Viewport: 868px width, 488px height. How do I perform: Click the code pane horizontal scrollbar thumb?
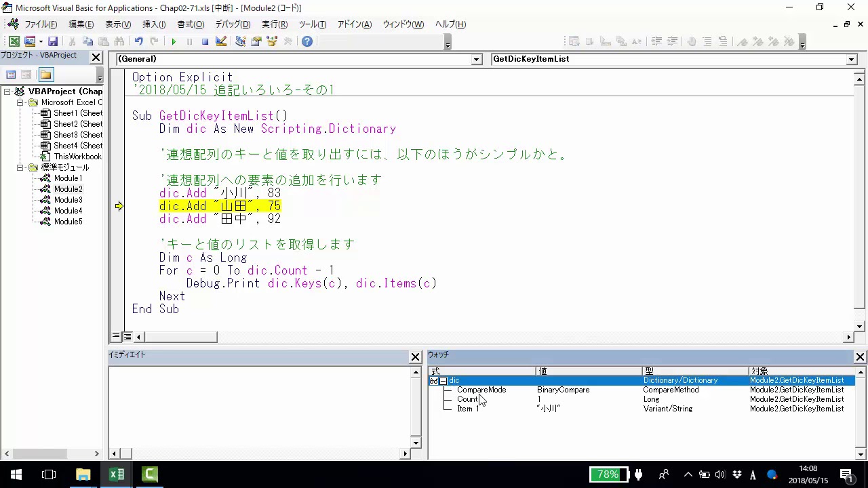(x=180, y=337)
